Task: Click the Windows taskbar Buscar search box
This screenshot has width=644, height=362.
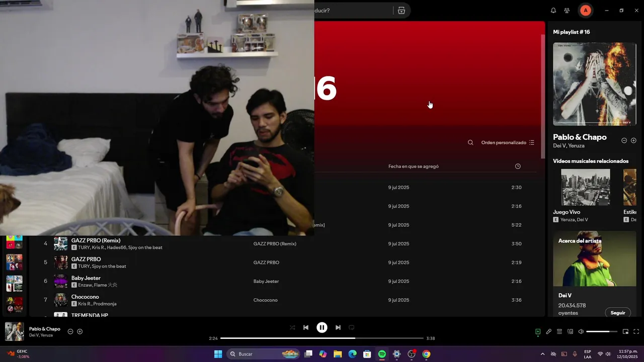Action: pyautogui.click(x=263, y=354)
